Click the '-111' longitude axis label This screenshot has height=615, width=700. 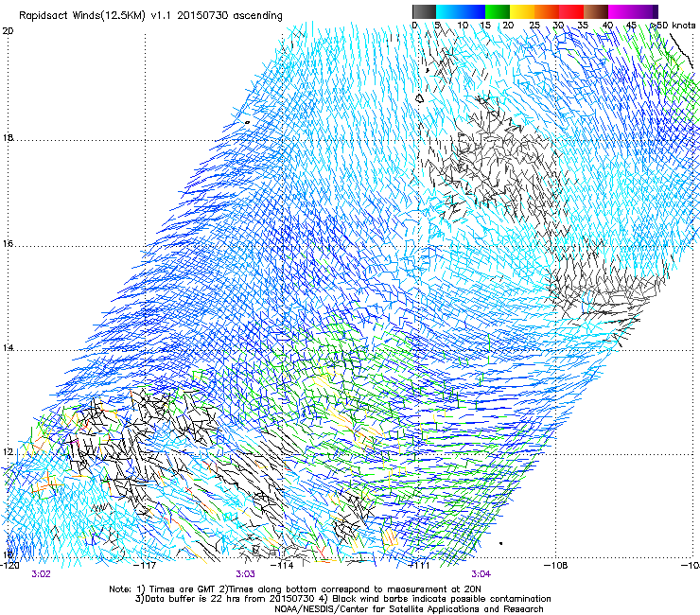tap(419, 565)
